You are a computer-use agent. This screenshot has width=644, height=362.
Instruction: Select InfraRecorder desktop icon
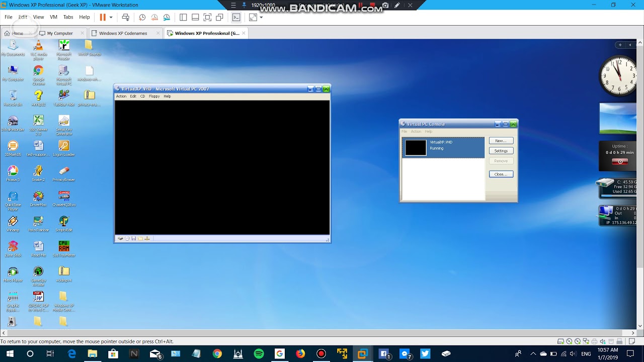tap(13, 123)
